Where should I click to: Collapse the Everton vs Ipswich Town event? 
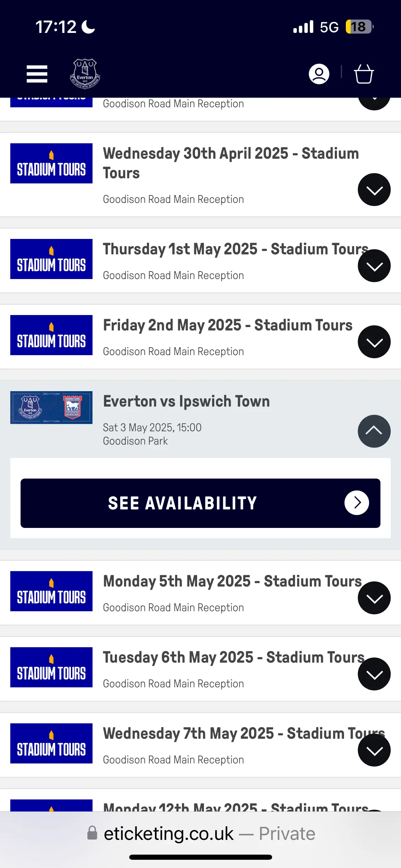[374, 431]
